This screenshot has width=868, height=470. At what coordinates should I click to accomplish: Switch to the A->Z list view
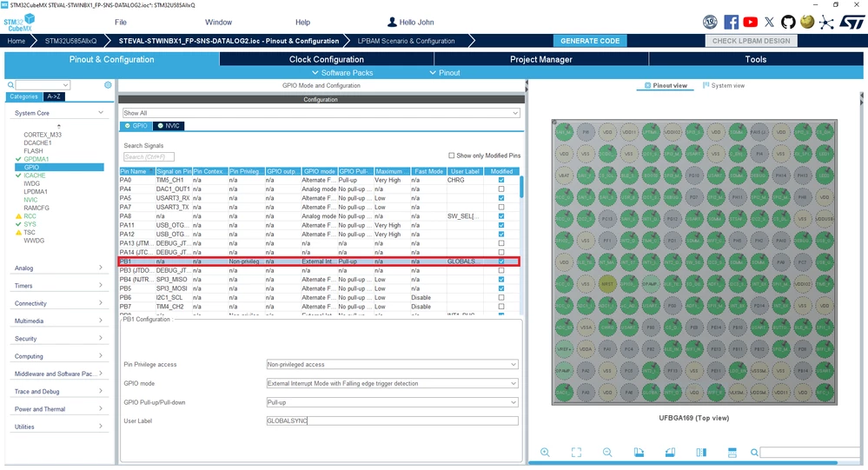pos(54,96)
